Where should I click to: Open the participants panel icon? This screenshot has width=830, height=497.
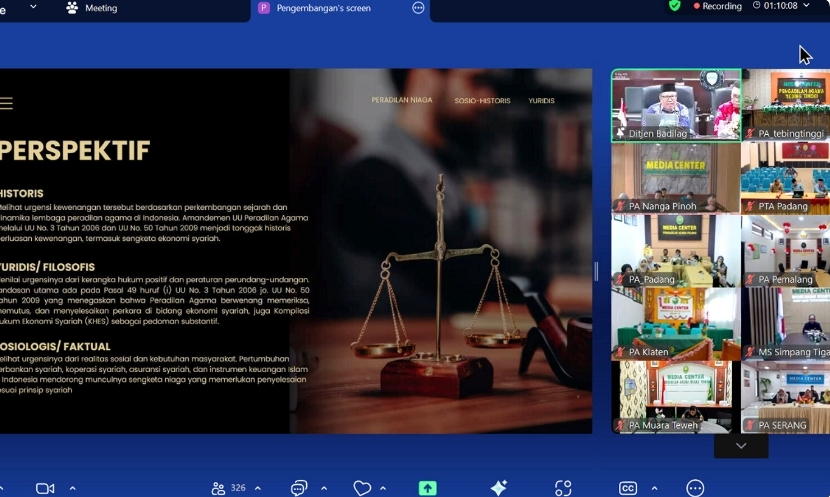218,488
